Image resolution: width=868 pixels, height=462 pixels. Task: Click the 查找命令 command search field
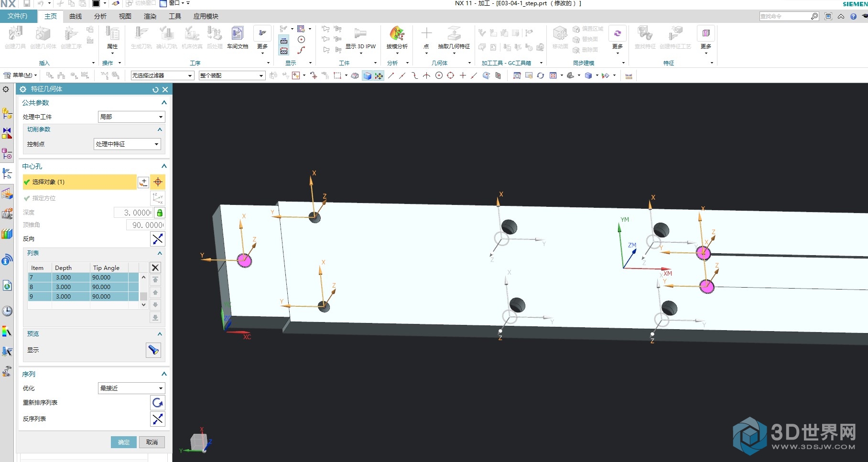785,16
